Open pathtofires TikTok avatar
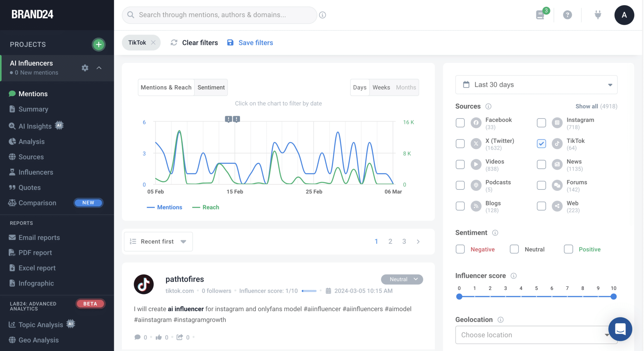644x351 pixels. coord(144,284)
